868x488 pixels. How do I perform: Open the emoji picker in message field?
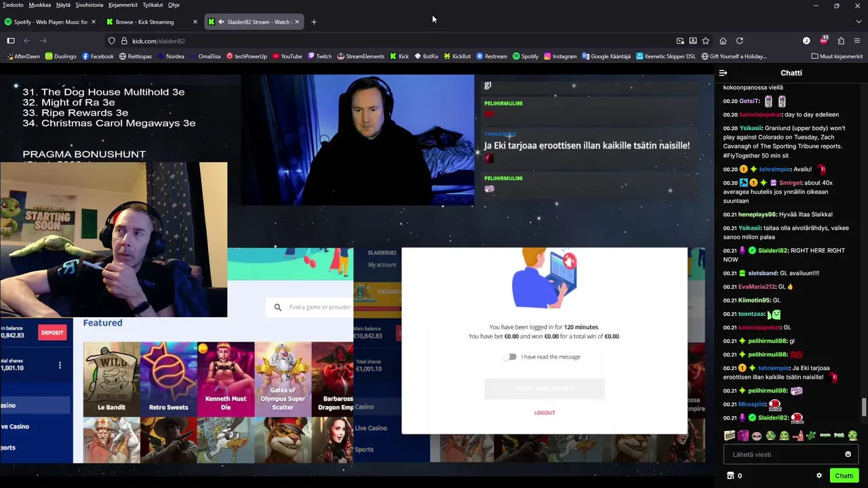click(x=848, y=454)
